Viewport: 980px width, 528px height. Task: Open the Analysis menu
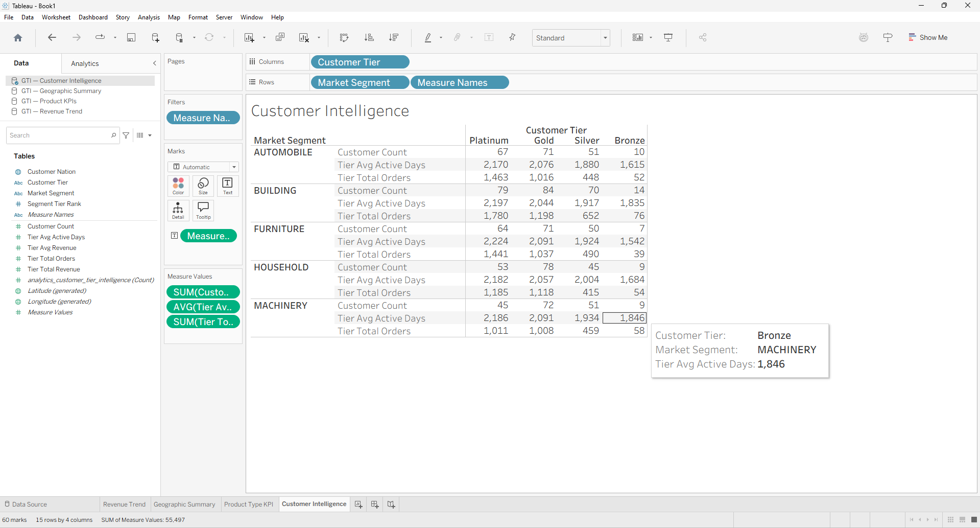tap(149, 17)
